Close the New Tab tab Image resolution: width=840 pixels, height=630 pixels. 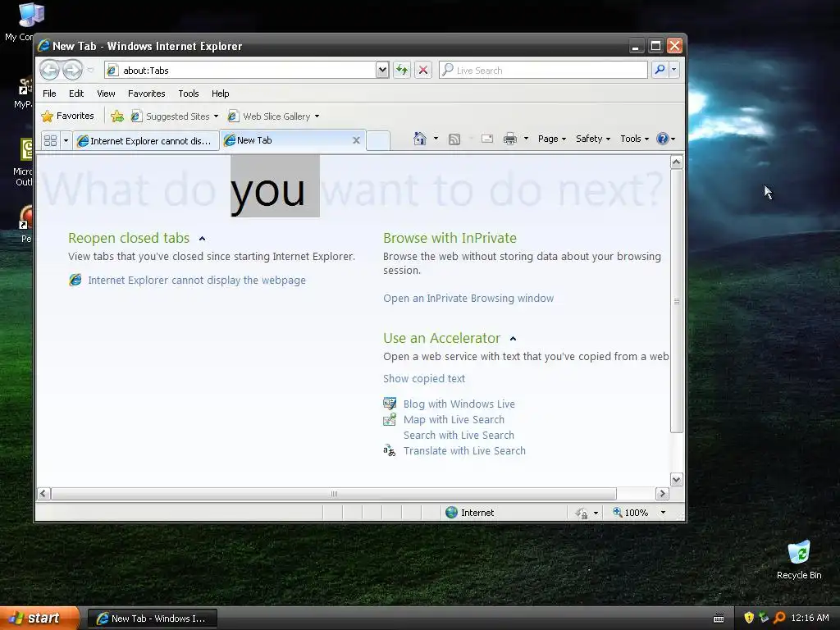[356, 140]
